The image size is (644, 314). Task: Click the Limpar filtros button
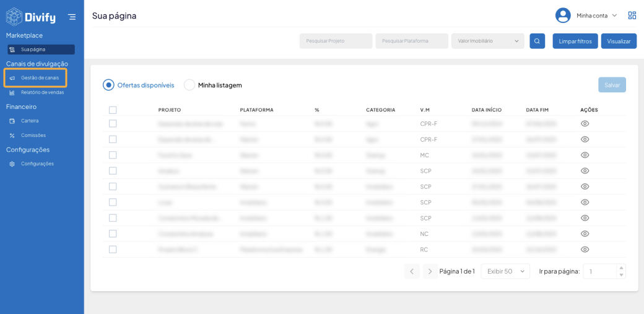(575, 41)
